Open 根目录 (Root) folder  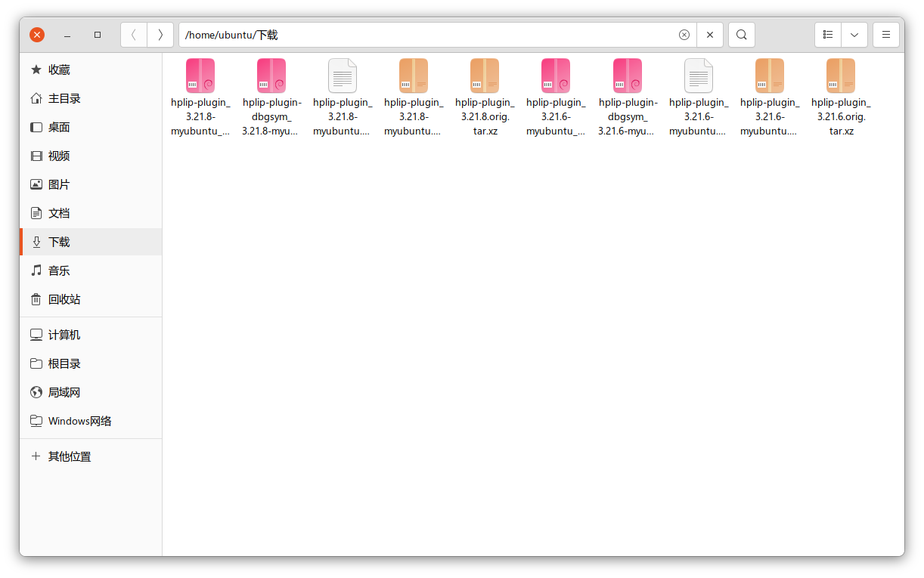point(91,363)
